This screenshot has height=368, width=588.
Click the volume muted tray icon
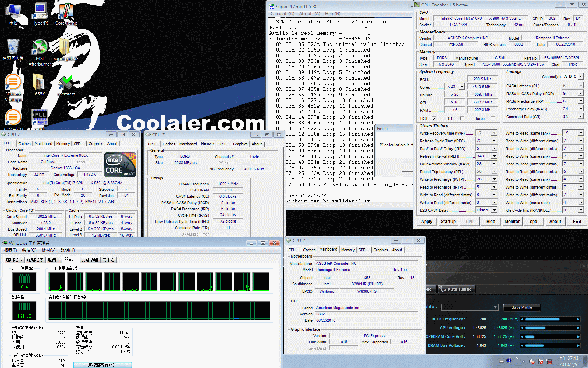coord(532,361)
